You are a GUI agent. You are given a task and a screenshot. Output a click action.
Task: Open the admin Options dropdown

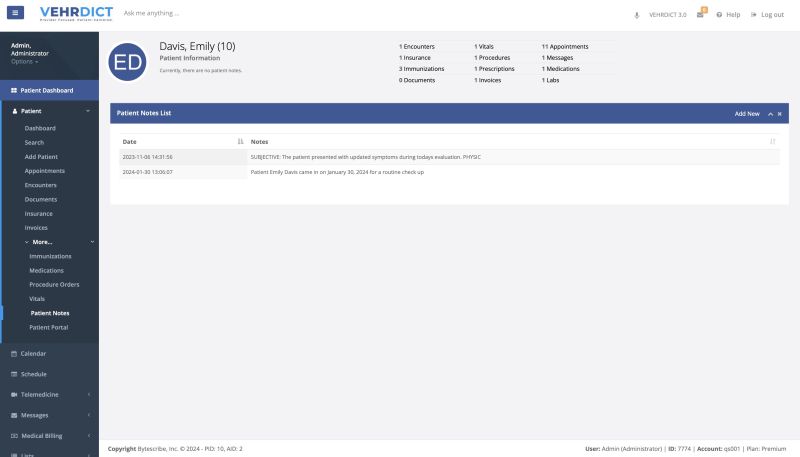pos(24,62)
